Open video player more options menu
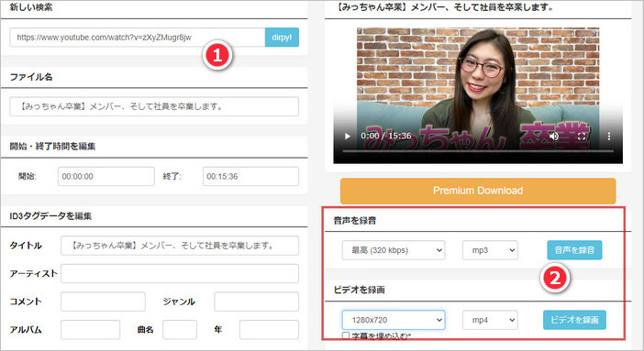The image size is (644, 351). click(x=608, y=136)
